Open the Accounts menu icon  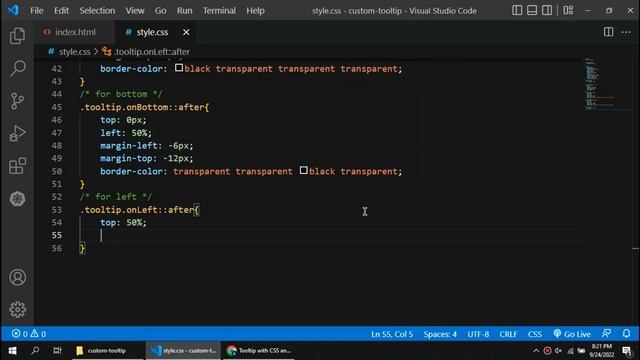click(x=17, y=278)
